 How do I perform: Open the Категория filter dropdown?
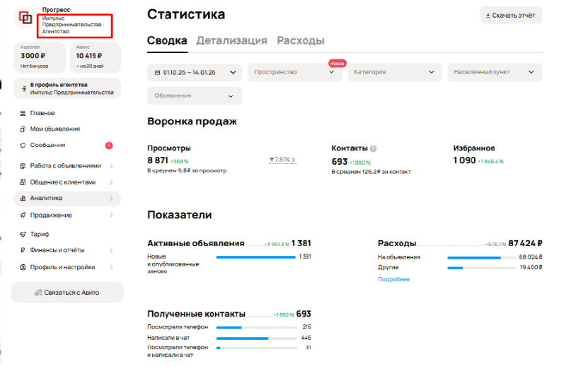394,72
